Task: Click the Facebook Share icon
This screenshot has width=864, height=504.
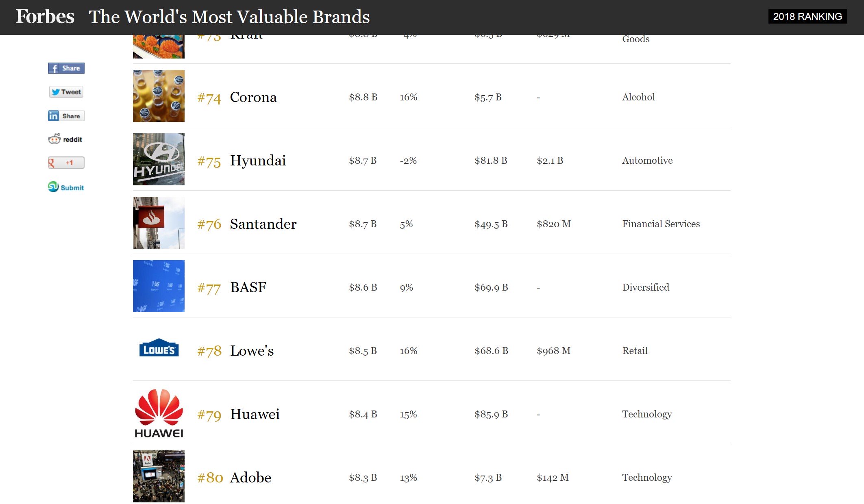Action: coord(66,68)
